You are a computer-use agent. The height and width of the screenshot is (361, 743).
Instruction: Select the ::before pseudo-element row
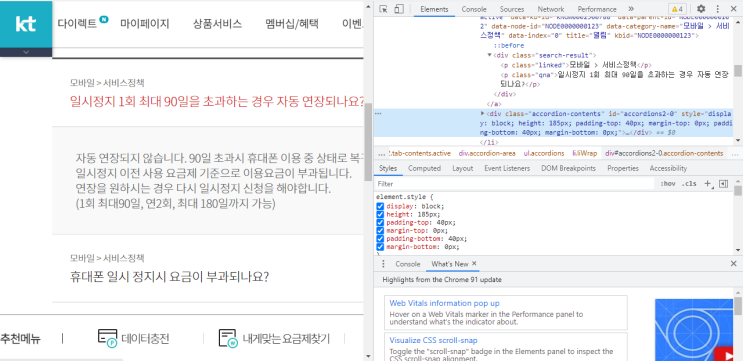pyautogui.click(x=509, y=46)
